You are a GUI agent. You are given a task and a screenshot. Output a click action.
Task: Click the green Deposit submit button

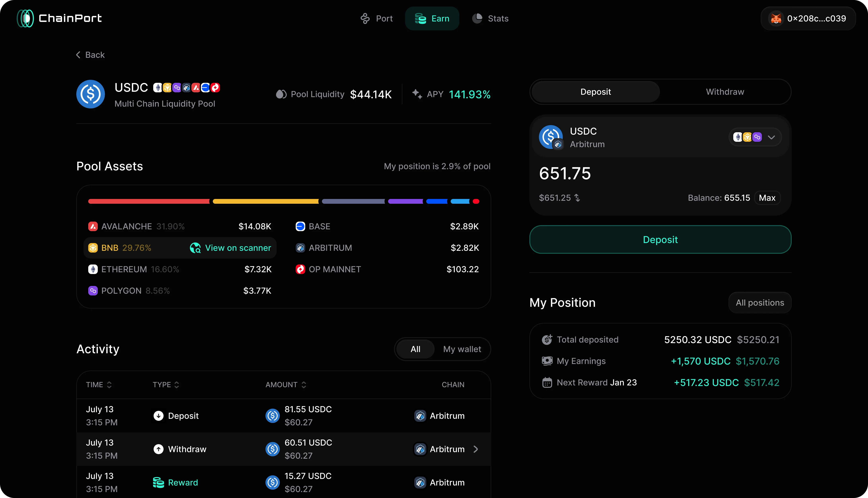click(660, 239)
